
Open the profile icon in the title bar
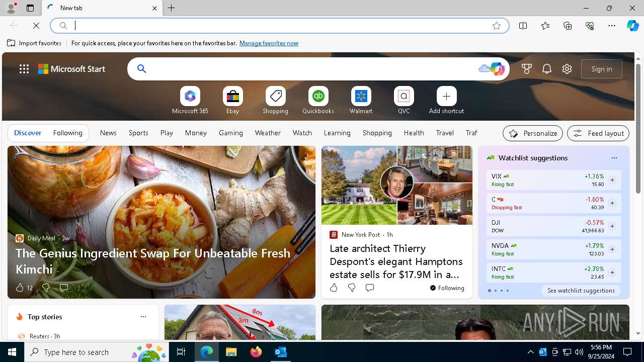[x=11, y=8]
